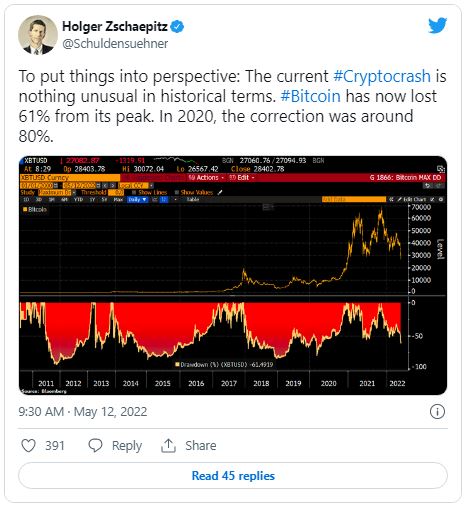Select the Max range tab
Screen dimensions: 468x510
coord(118,199)
